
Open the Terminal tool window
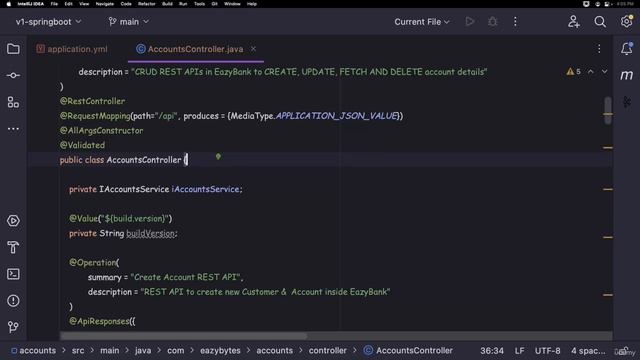coord(13,274)
